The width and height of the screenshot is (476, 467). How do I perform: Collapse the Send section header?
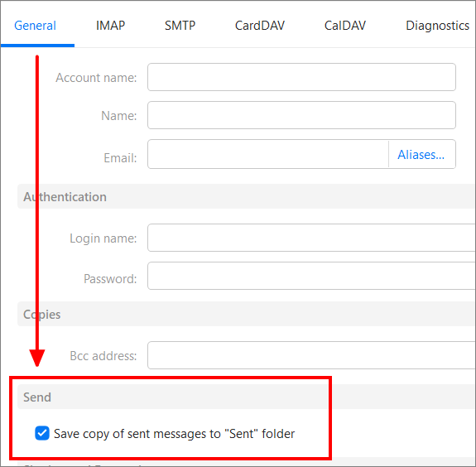click(x=247, y=397)
